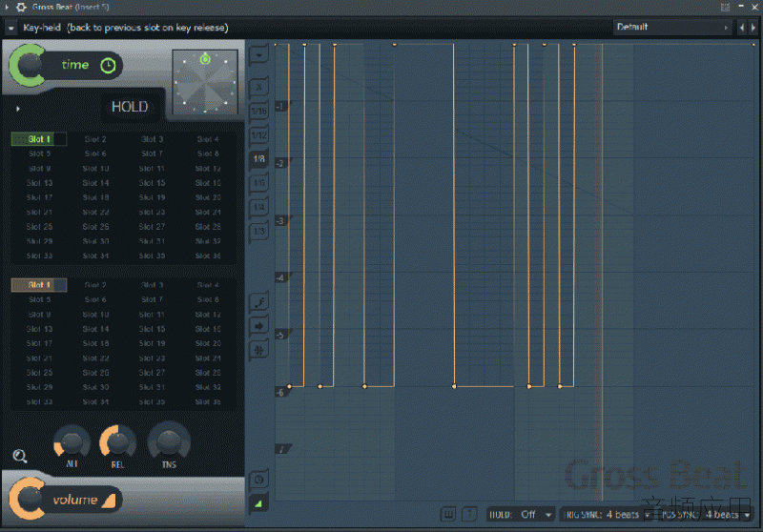This screenshot has height=532, width=763.
Task: Select time Slot 33
Action: (x=39, y=256)
